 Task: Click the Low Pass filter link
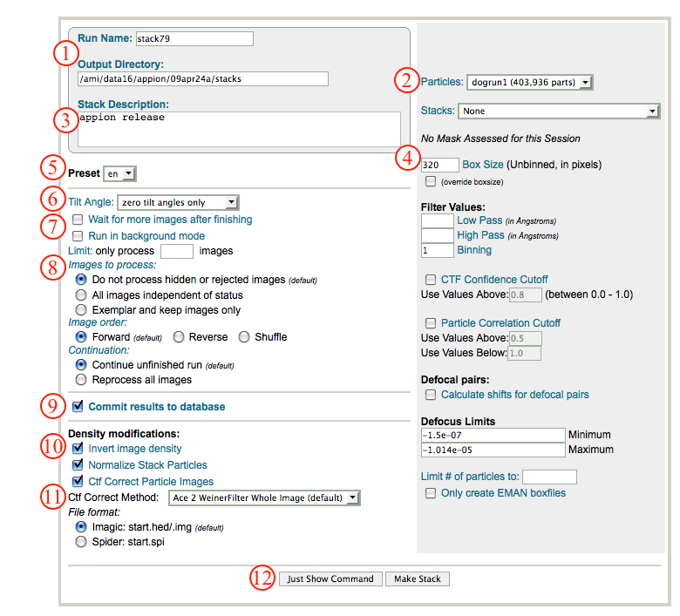point(480,221)
